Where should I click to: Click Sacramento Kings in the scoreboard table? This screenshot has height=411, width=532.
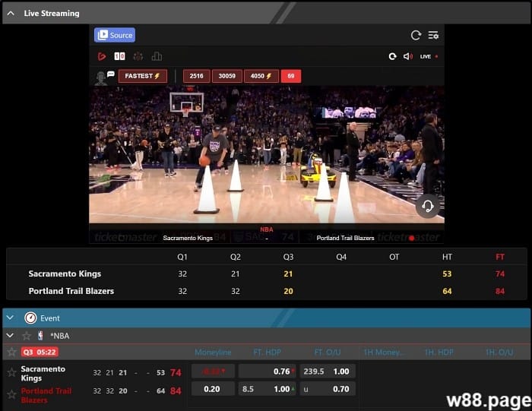click(65, 273)
